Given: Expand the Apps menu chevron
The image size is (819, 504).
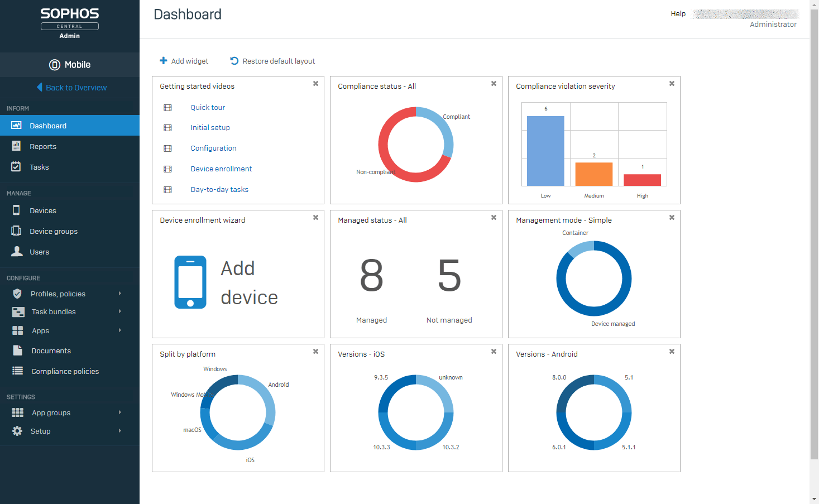Looking at the screenshot, I should (119, 330).
